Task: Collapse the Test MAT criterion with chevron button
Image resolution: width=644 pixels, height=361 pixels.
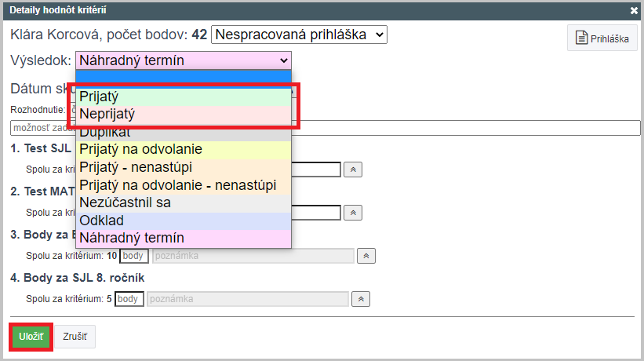Action: (x=353, y=213)
